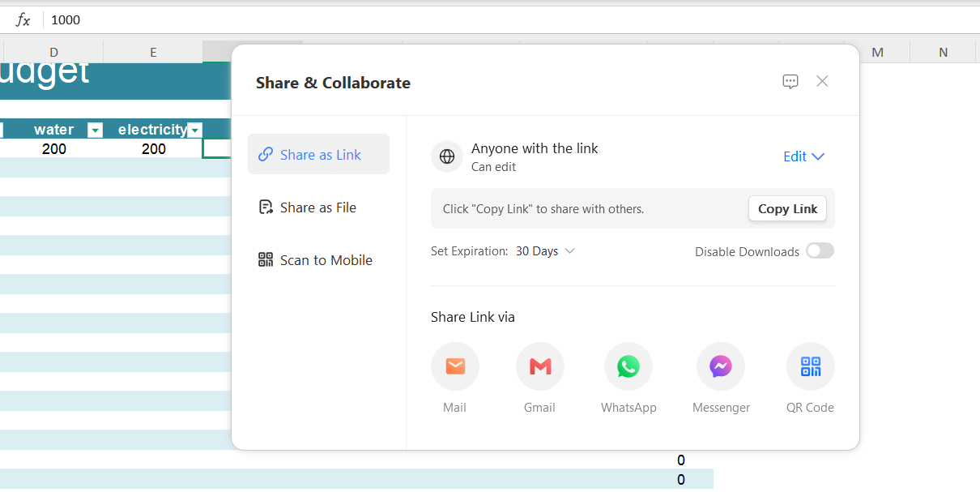Click the "Anyone with the link" text
980x492 pixels.
point(535,148)
